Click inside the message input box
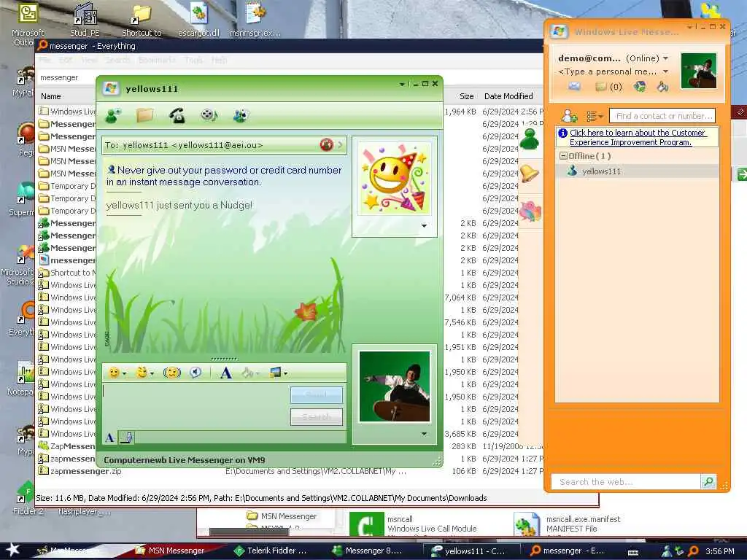 [196, 405]
